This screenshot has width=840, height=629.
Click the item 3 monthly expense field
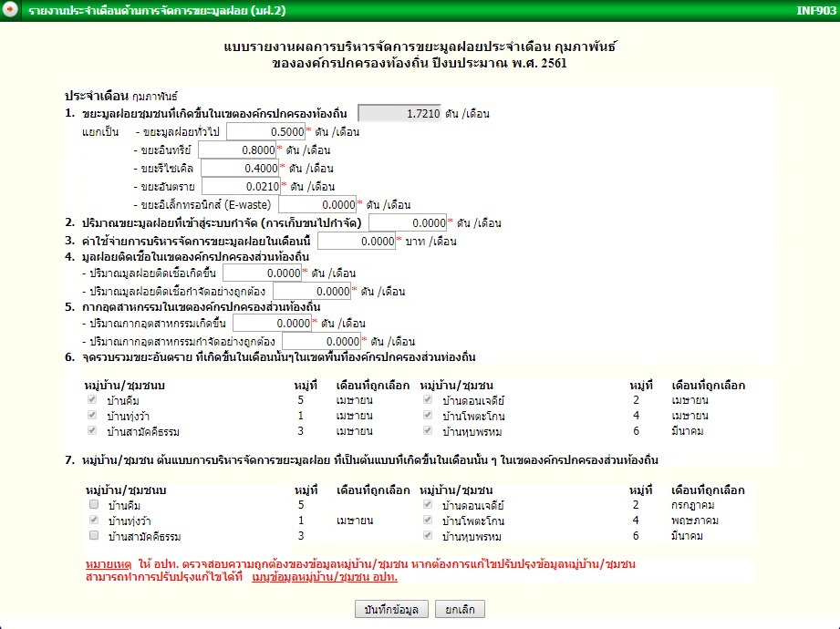(x=357, y=241)
